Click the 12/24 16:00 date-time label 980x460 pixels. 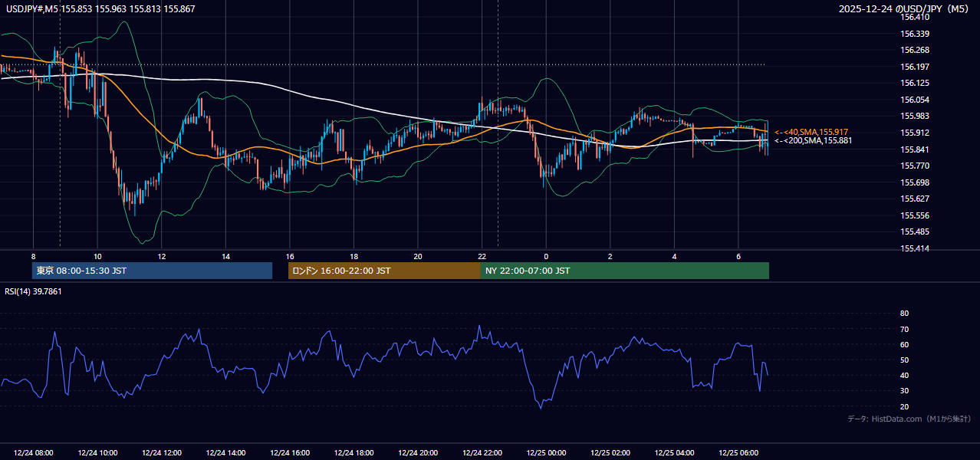[x=290, y=453]
